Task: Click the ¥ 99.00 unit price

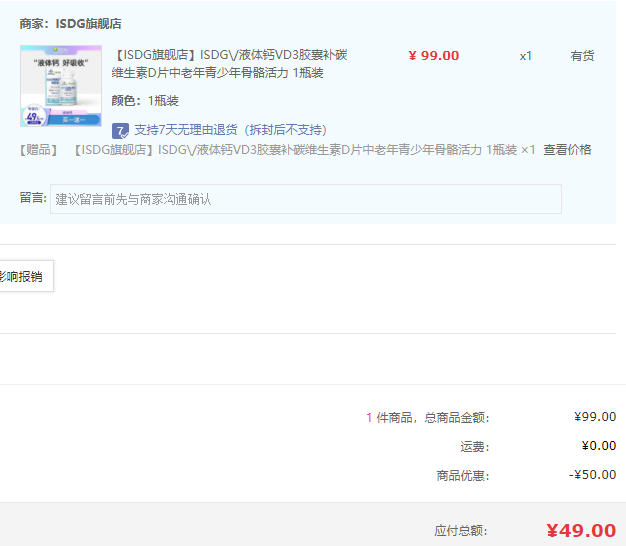Action: click(434, 55)
